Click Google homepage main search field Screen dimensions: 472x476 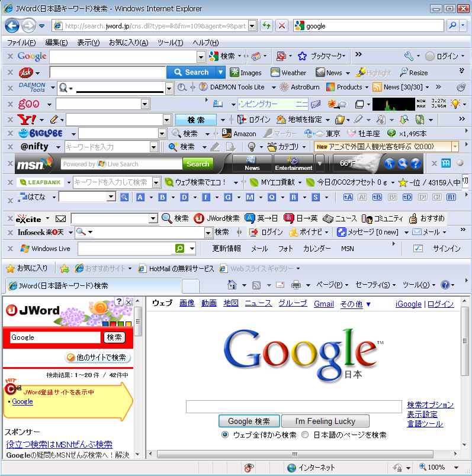294,407
